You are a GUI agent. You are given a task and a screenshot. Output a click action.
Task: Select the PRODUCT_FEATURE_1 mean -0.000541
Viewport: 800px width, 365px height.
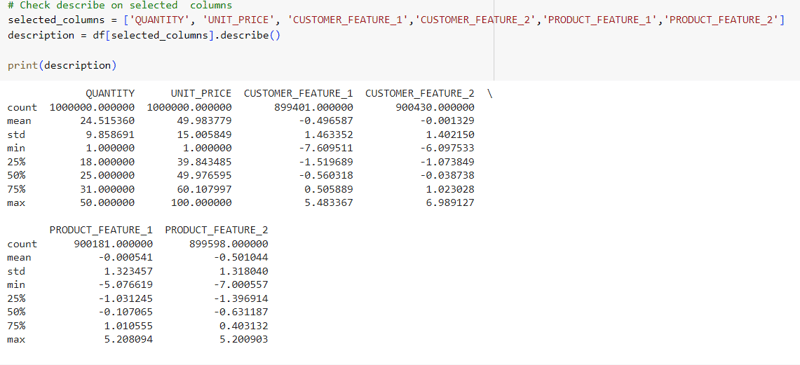pyautogui.click(x=126, y=257)
